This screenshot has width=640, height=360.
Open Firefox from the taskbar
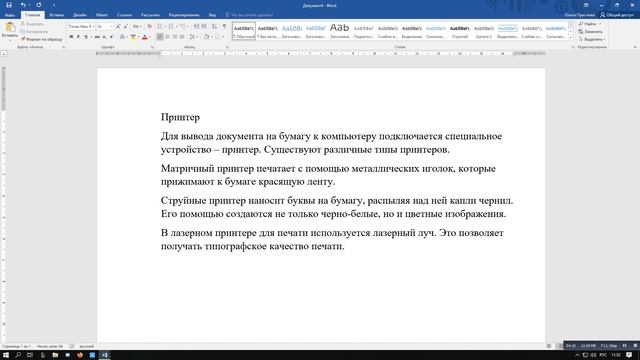tap(80, 355)
